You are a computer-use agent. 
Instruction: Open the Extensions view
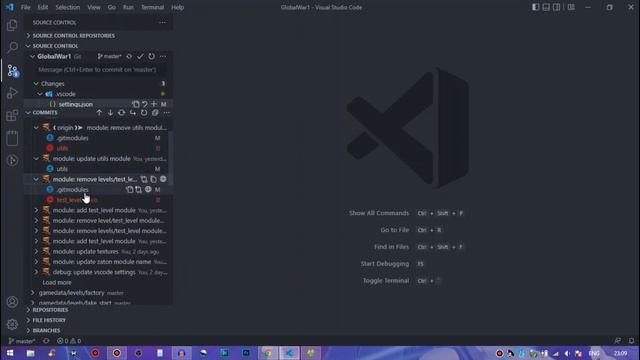(12, 115)
